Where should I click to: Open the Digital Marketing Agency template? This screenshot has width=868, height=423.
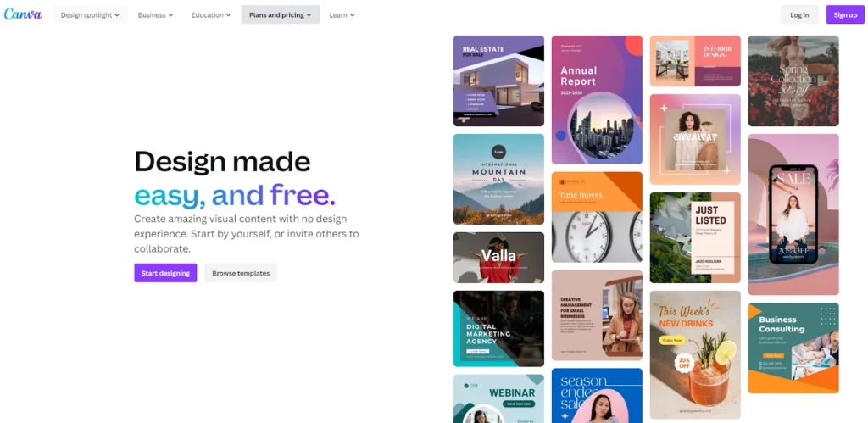(x=498, y=328)
